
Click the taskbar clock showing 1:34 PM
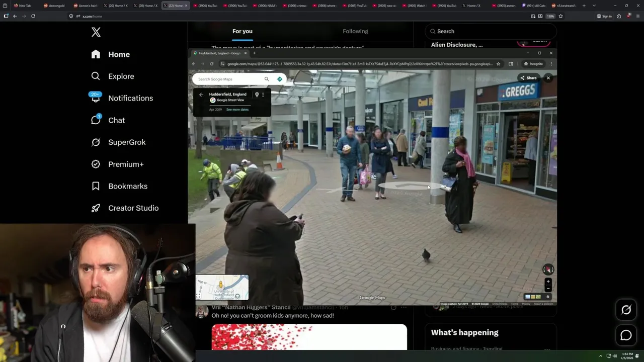(627, 356)
